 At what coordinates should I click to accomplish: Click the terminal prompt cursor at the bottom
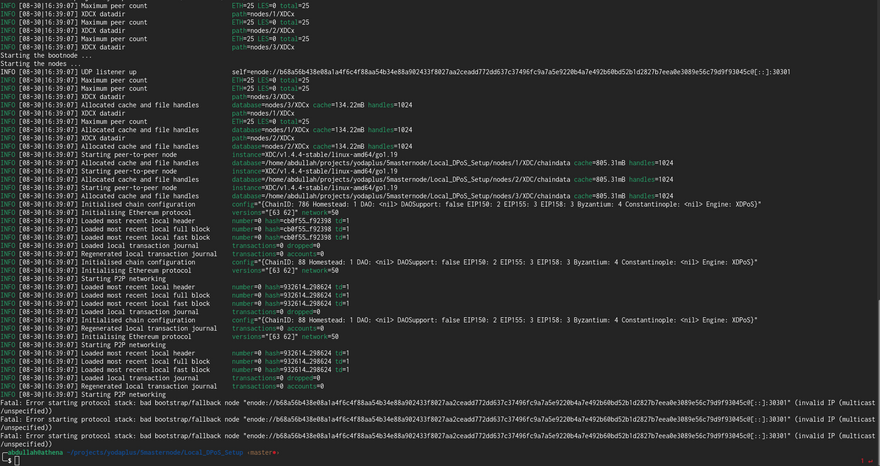[x=18, y=461]
